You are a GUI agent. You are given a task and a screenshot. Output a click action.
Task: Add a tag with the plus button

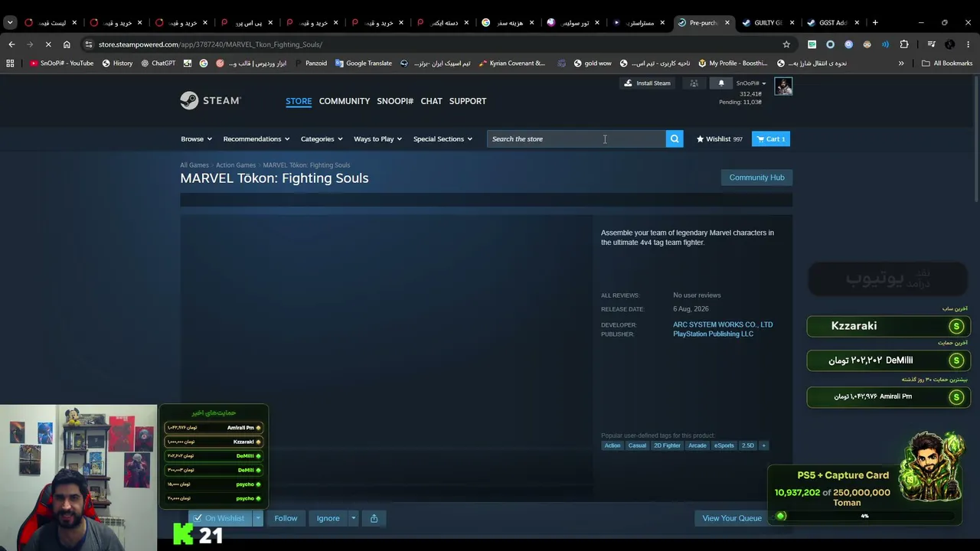763,445
